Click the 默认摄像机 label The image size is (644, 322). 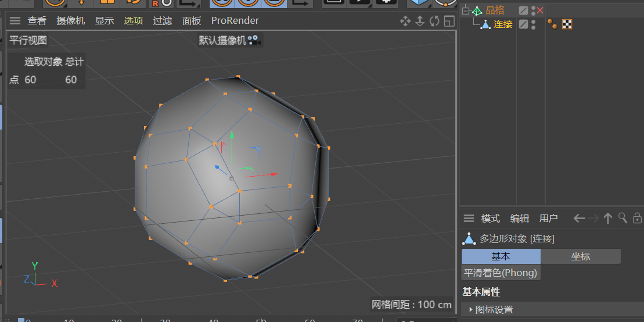pos(222,40)
